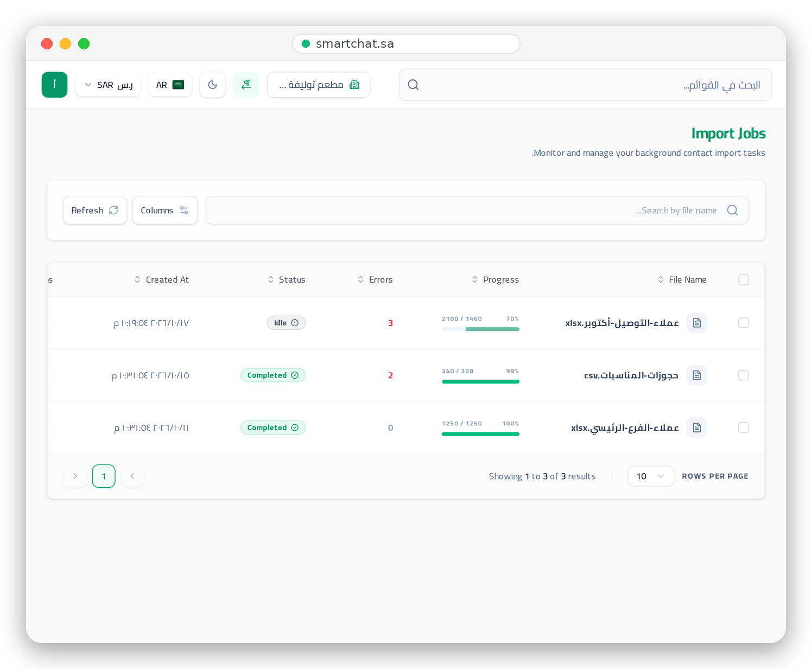
Task: Click Completed badge for حجوزات-المناسبات.csv
Action: click(273, 375)
